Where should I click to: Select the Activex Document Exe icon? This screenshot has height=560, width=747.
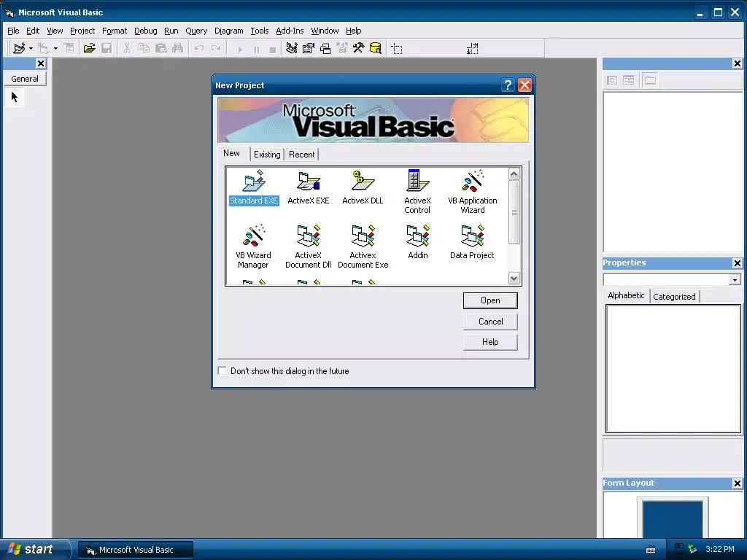(363, 246)
